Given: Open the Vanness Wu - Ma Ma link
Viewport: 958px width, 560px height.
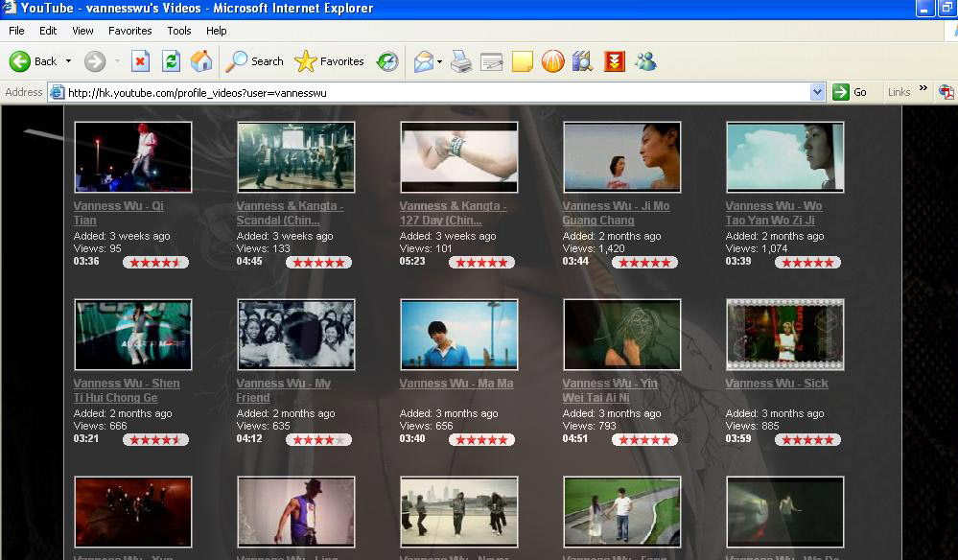Looking at the screenshot, I should click(x=456, y=384).
